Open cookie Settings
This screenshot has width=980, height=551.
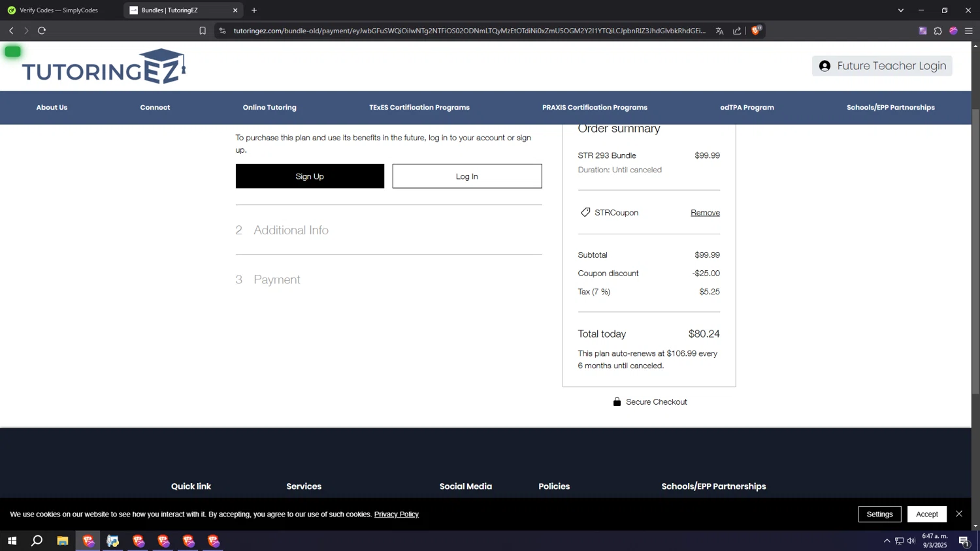click(879, 514)
